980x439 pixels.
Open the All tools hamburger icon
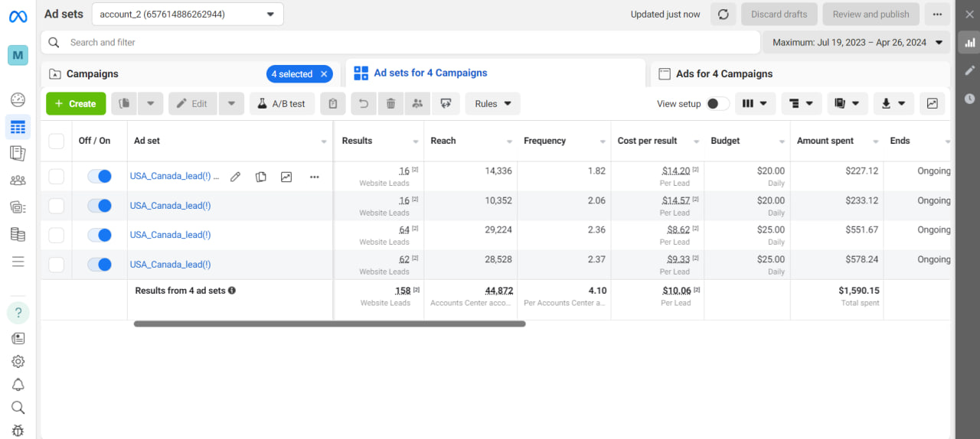[18, 262]
